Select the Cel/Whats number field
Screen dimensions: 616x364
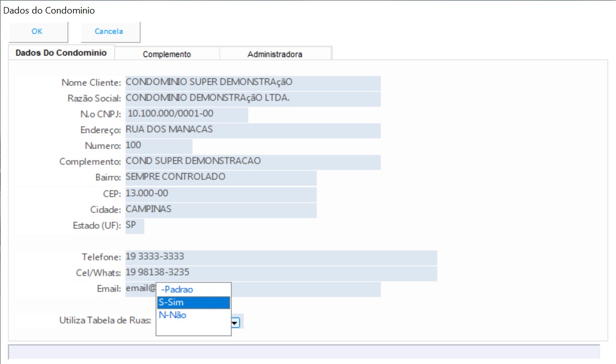281,273
